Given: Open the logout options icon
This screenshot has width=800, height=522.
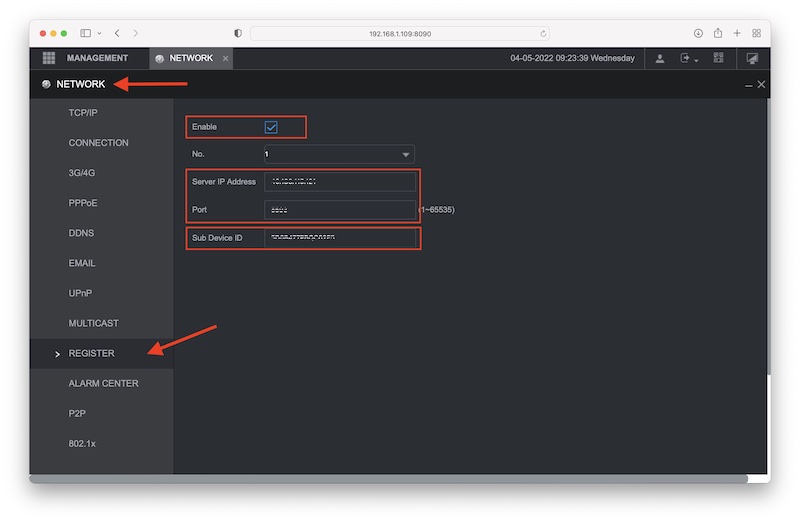Looking at the screenshot, I should [688, 58].
